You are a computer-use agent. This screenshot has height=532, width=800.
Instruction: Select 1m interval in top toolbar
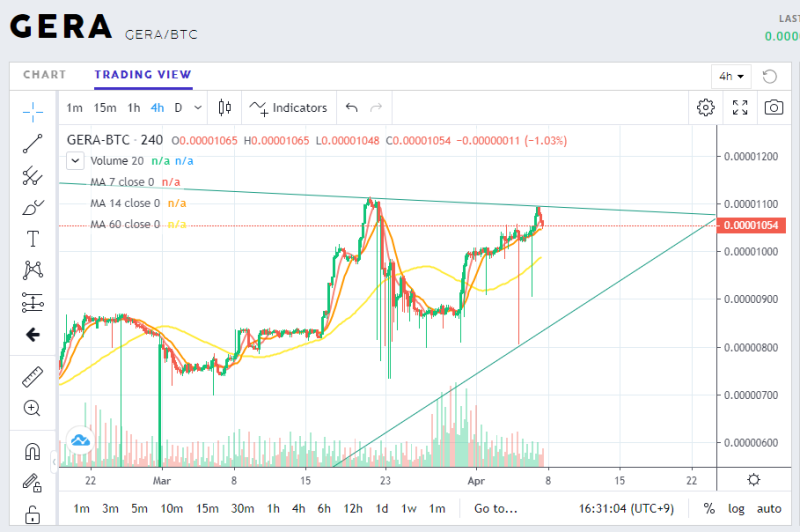(x=74, y=108)
